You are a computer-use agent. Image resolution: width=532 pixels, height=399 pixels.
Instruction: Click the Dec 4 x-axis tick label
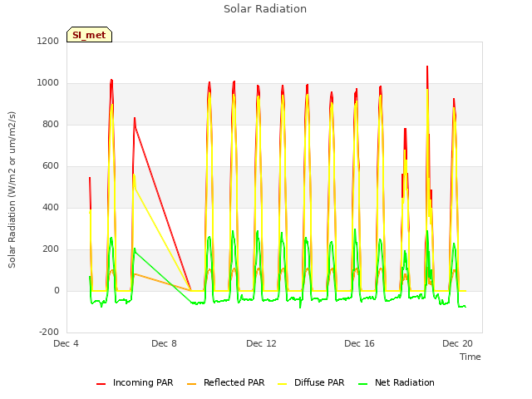click(66, 343)
